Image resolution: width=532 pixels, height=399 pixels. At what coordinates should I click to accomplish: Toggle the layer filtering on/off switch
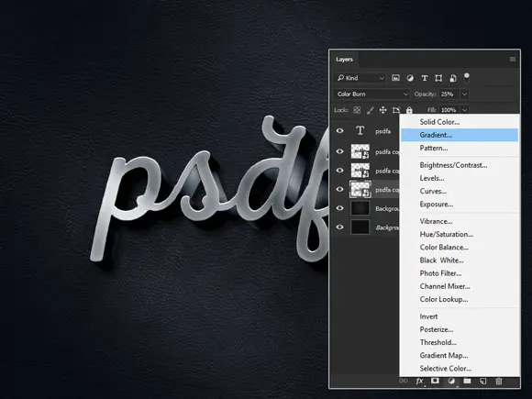[x=467, y=77]
